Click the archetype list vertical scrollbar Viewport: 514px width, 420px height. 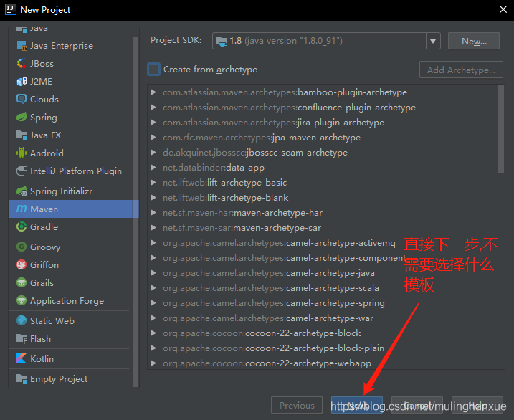pyautogui.click(x=500, y=129)
